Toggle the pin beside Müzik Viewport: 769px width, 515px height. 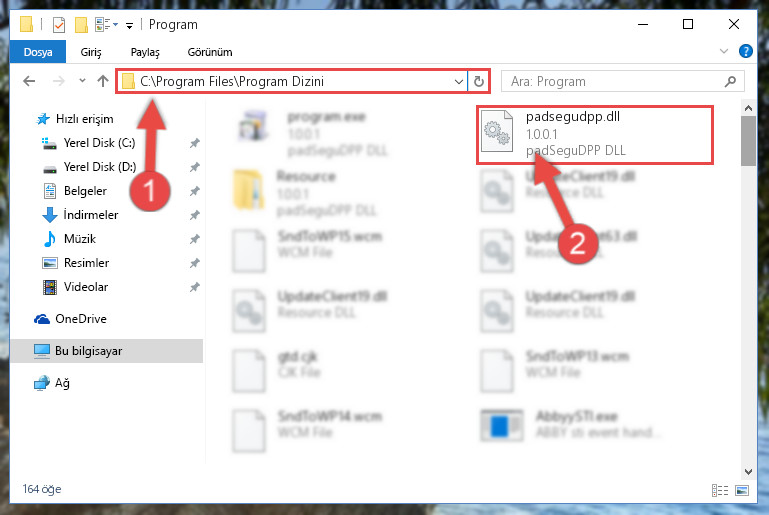click(x=195, y=239)
